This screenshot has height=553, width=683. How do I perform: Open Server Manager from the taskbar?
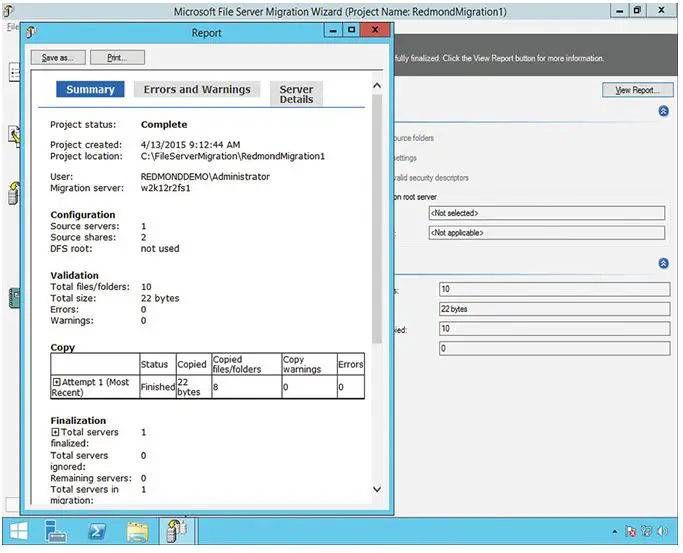tap(56, 531)
